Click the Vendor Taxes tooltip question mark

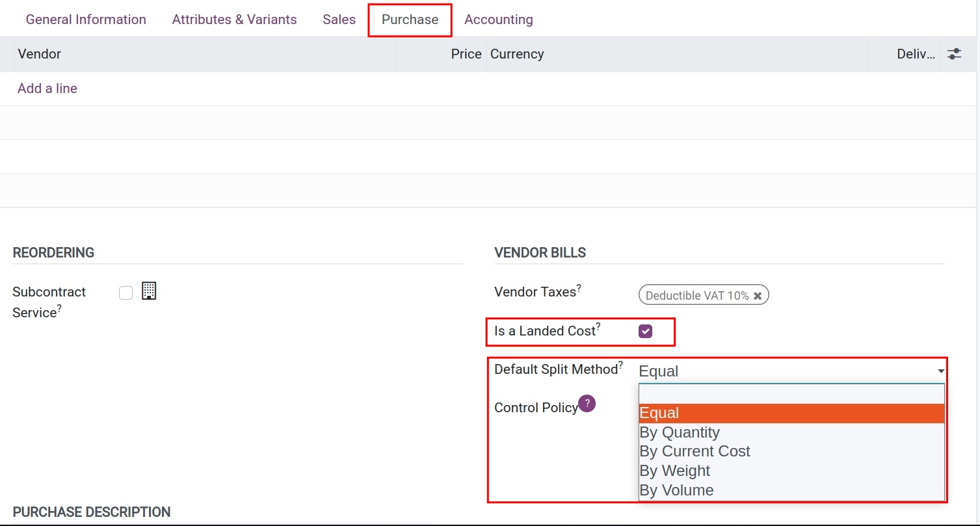578,287
